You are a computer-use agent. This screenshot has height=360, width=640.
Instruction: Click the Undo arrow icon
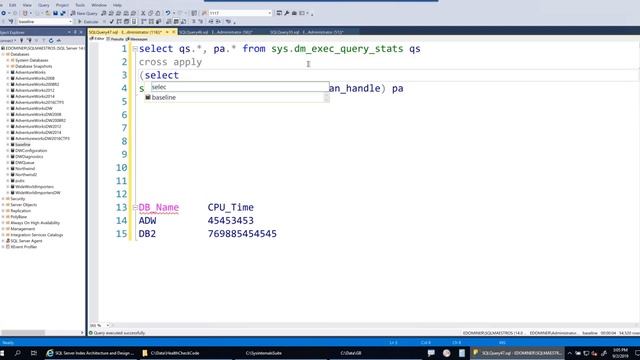click(x=168, y=13)
